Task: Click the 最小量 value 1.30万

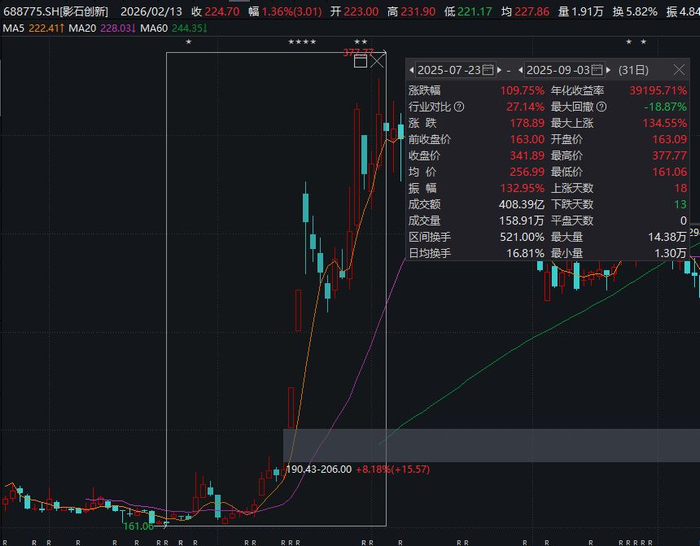Action: tap(670, 253)
